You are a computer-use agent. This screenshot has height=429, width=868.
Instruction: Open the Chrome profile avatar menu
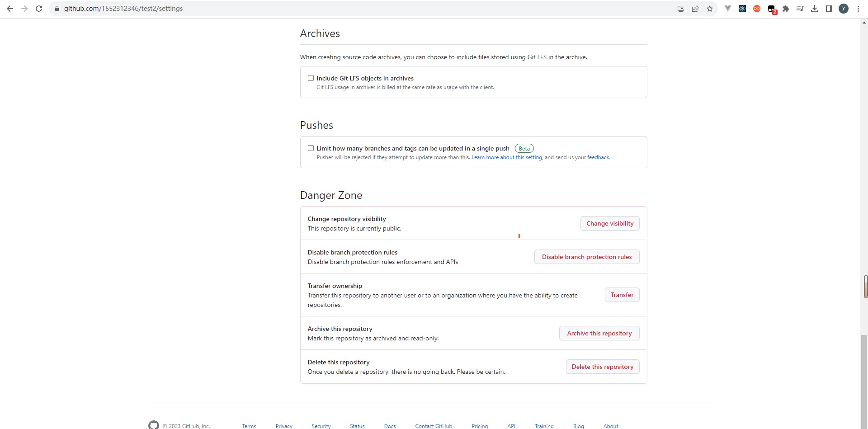click(844, 9)
